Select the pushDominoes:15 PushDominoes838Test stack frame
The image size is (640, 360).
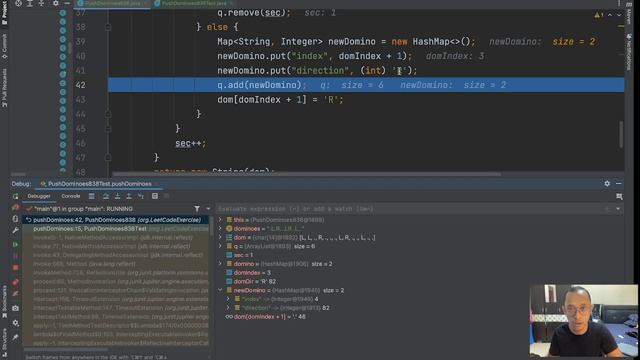pos(116,229)
